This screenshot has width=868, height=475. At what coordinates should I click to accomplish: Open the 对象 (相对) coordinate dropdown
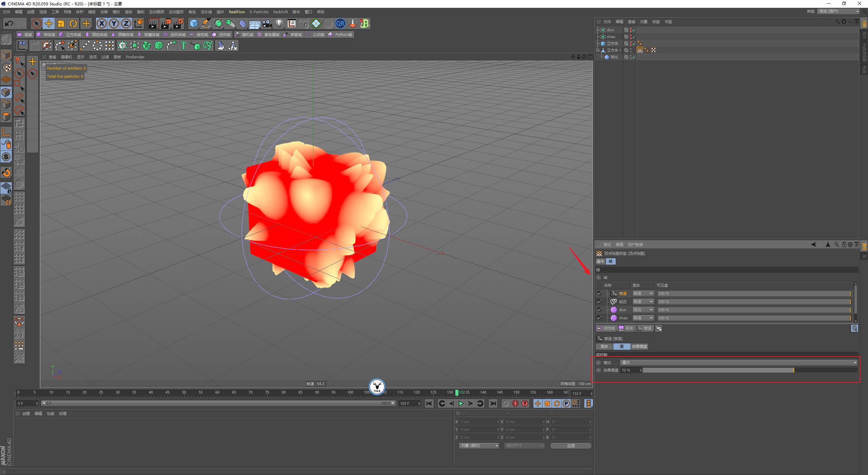click(479, 446)
